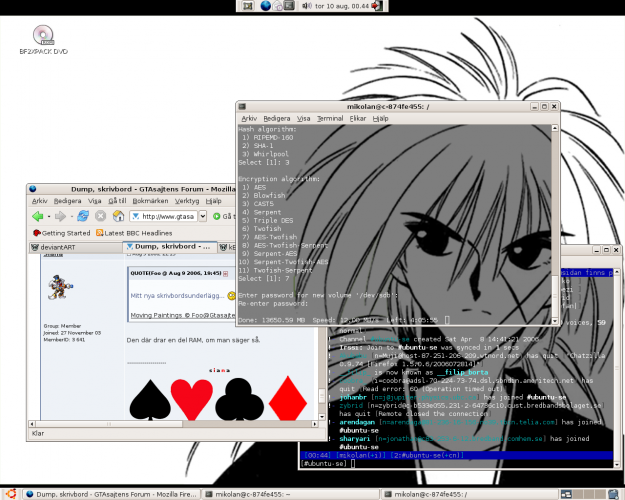Open terminal Flikar menu

point(358,118)
